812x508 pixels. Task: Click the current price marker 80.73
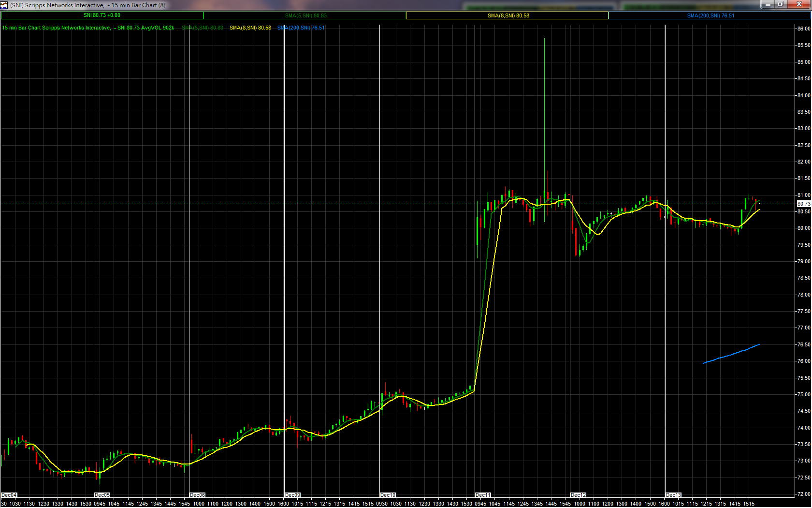[x=803, y=204]
